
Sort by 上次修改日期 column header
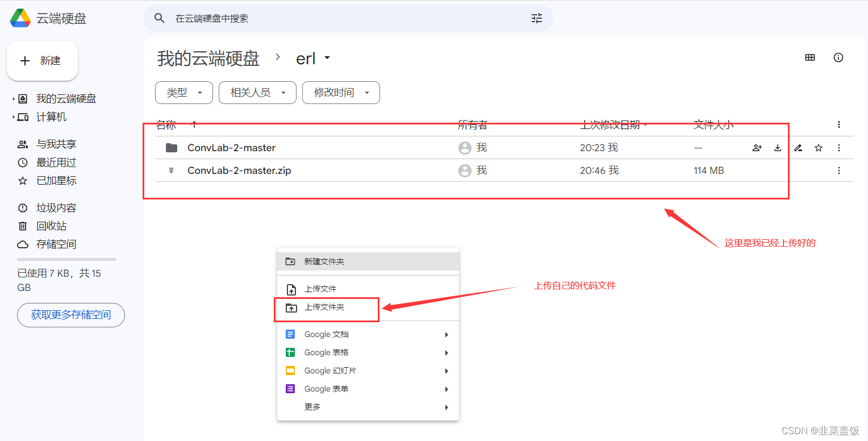[610, 124]
